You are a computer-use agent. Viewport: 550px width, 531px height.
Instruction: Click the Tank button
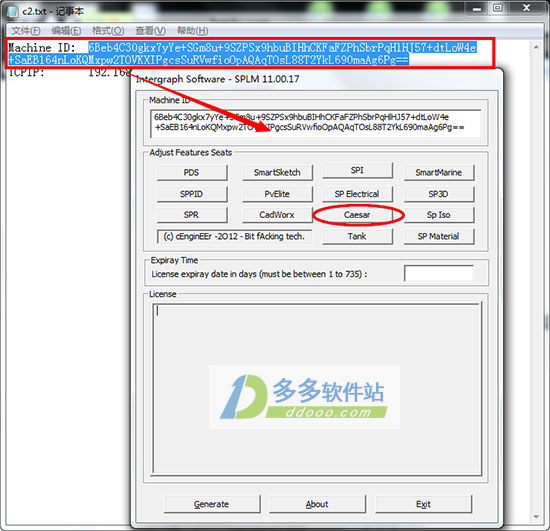[357, 236]
